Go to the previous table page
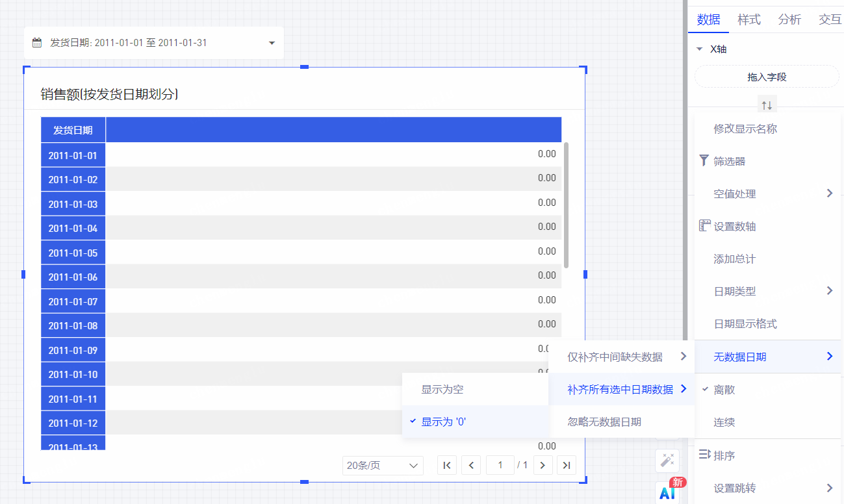844x504 pixels. pos(471,465)
